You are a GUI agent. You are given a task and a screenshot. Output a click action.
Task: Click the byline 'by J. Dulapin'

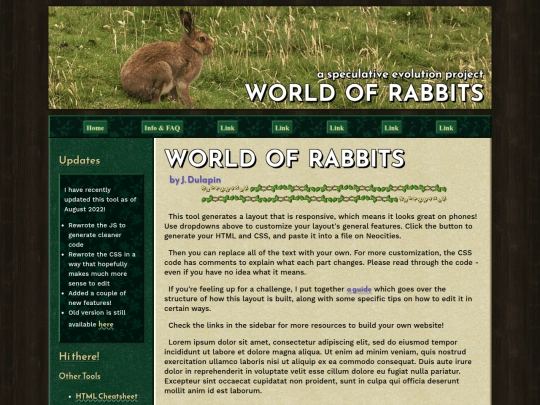[x=195, y=180]
